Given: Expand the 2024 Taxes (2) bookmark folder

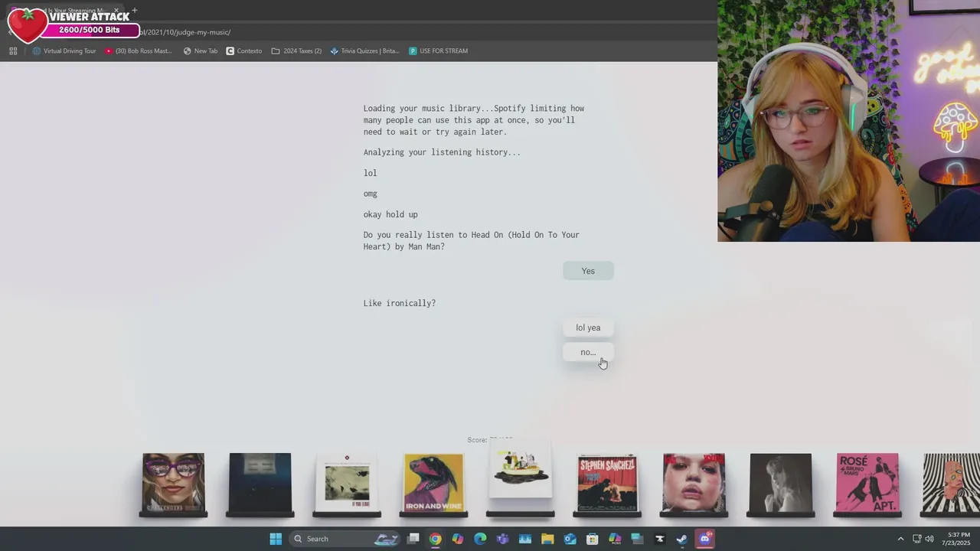Looking at the screenshot, I should point(296,51).
